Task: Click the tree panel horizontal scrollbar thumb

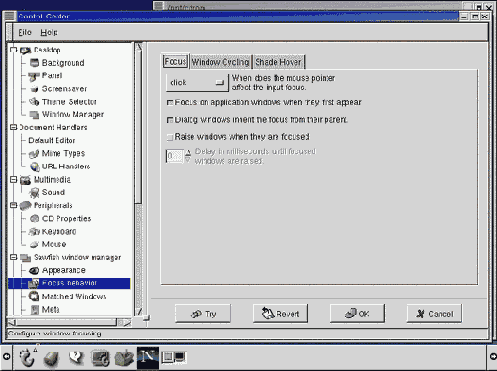Action: 66,322
